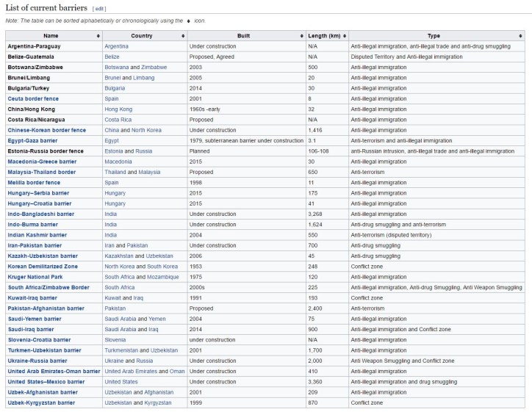Image resolution: width=532 pixels, height=412 pixels.
Task: Click the Country column sort arrows
Action: tap(183, 35)
